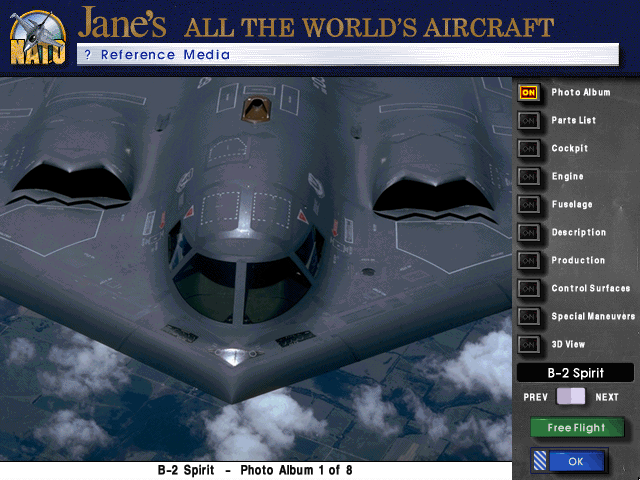This screenshot has height=480, width=640.
Task: Select the Production section button
Action: point(529,261)
